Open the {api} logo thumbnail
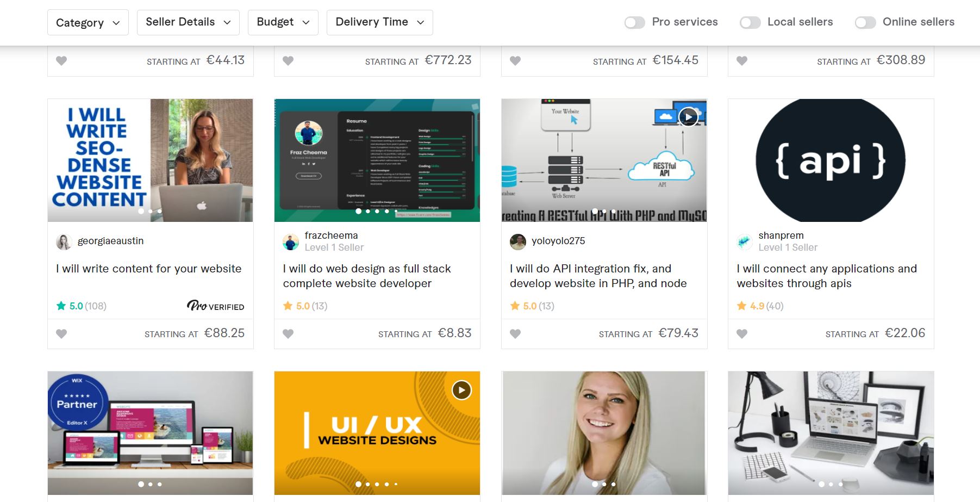 (831, 160)
